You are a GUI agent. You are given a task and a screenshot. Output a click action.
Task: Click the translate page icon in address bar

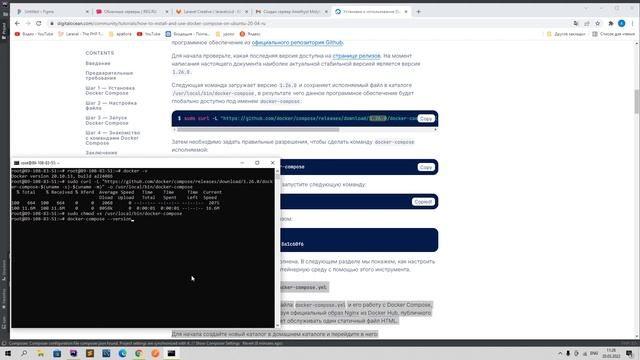pyautogui.click(x=576, y=24)
